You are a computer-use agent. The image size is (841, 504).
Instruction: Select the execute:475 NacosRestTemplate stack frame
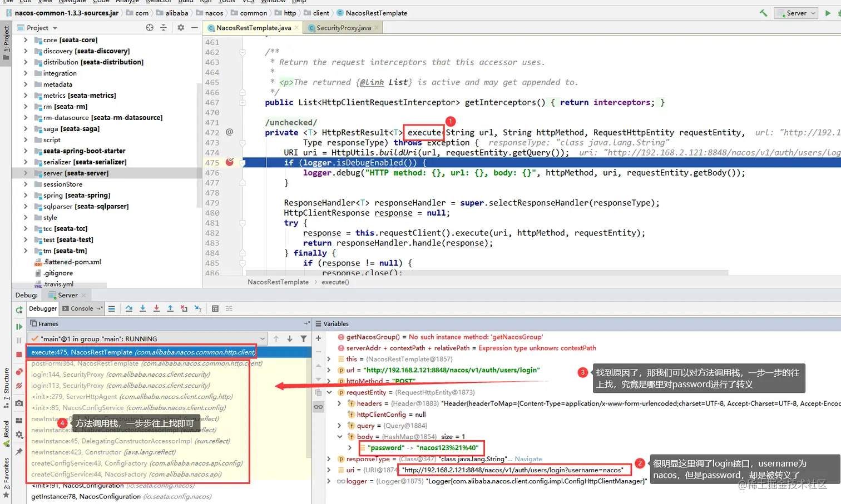point(169,352)
